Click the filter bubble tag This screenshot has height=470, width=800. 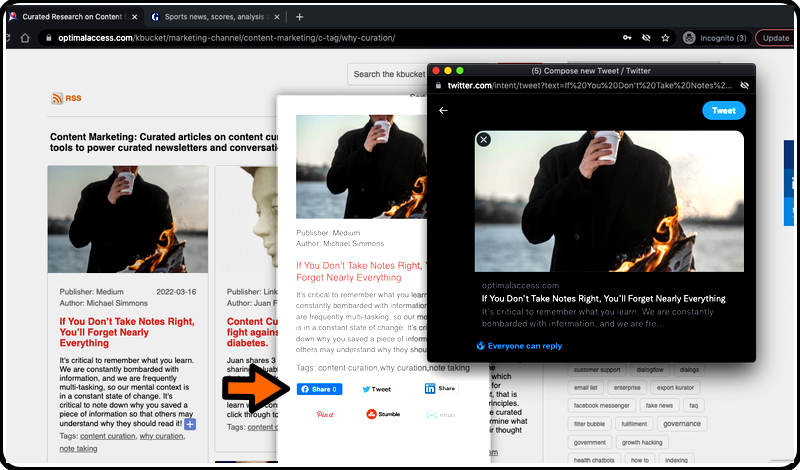click(589, 424)
